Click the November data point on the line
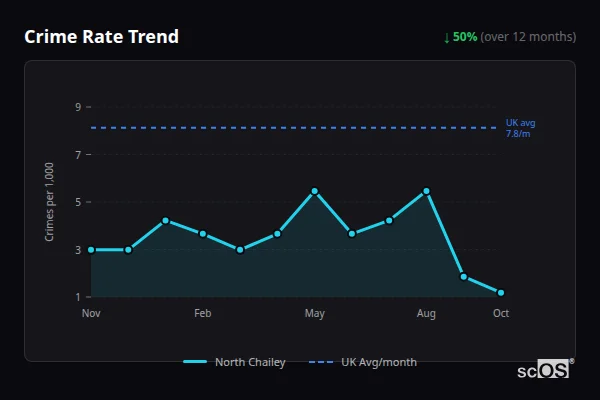This screenshot has height=400, width=600. pos(91,250)
